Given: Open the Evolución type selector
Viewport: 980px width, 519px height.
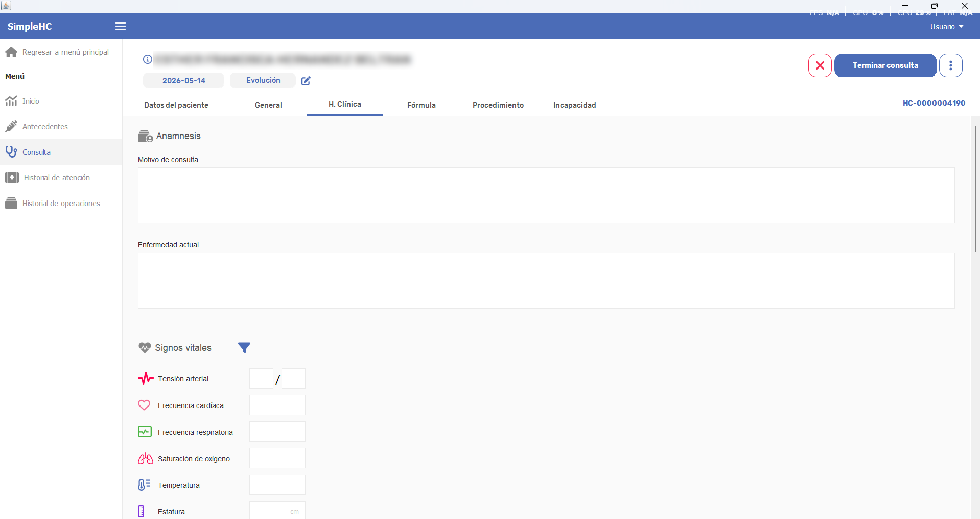Looking at the screenshot, I should [263, 80].
